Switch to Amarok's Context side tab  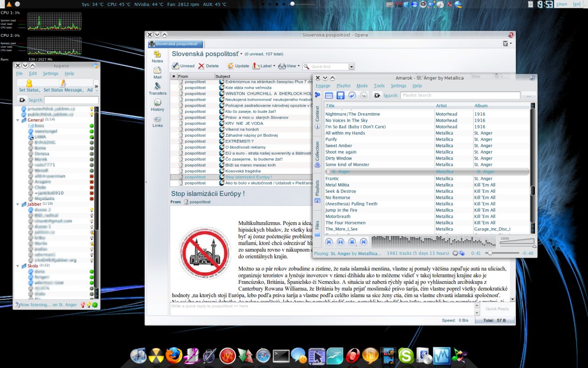coord(317,118)
